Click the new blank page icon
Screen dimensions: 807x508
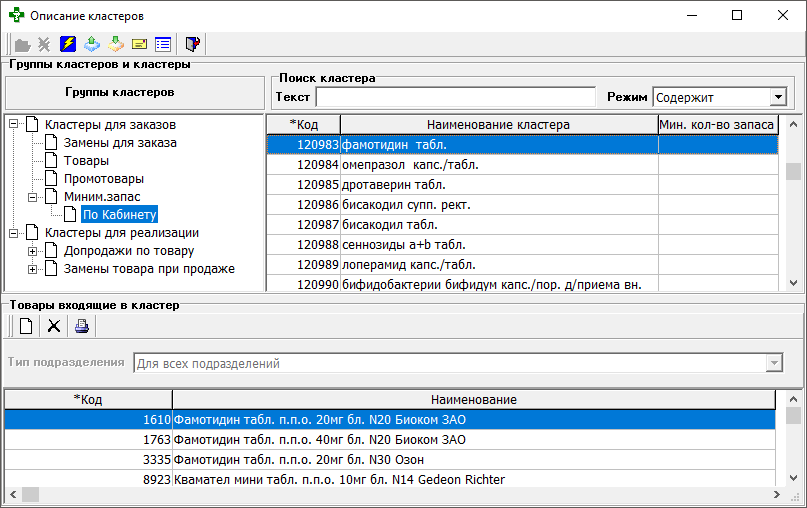[26, 325]
